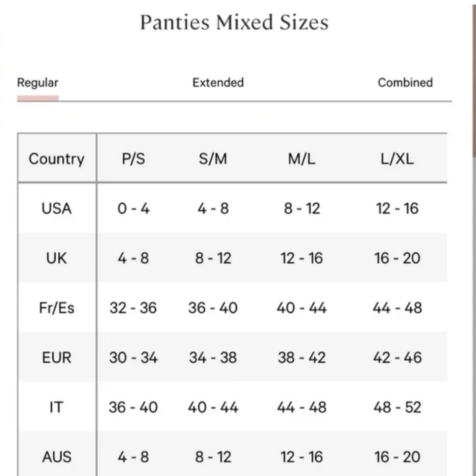Click the USA row label
The image size is (476, 476).
coord(56,208)
